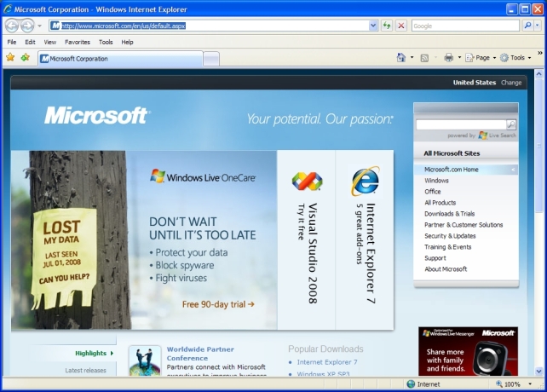This screenshot has height=392, width=547.
Task: Open the Tools menu in menu bar
Action: 106,42
